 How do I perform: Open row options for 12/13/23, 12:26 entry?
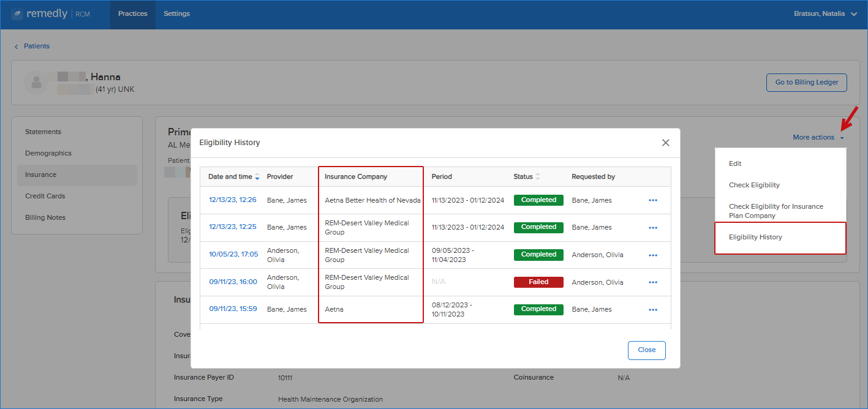point(653,200)
